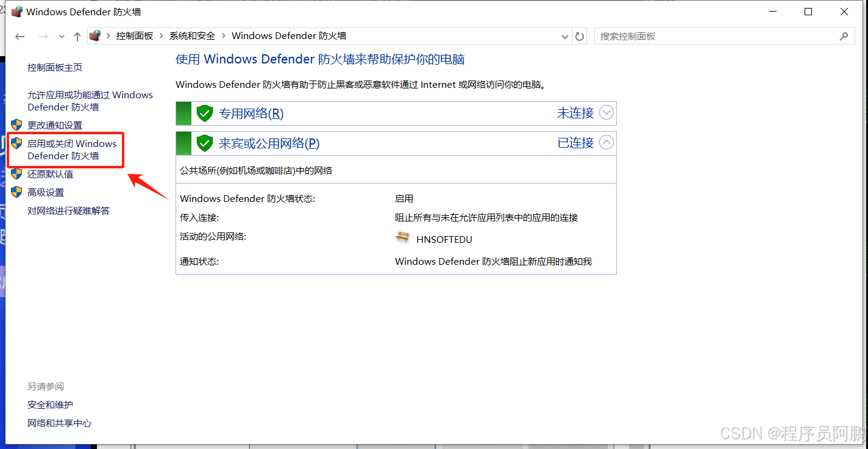Image resolution: width=868 pixels, height=449 pixels.
Task: Maximize the Windows Defender 防火墙 window
Action: pos(808,12)
